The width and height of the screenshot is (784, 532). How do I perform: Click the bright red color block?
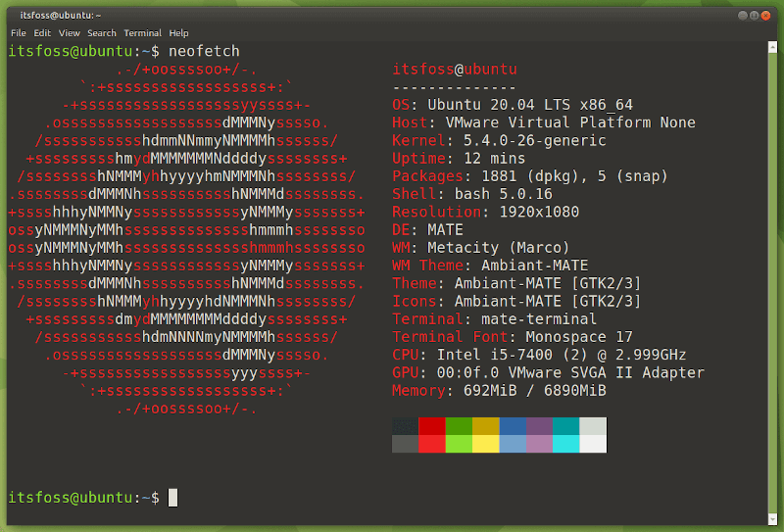[x=432, y=444]
